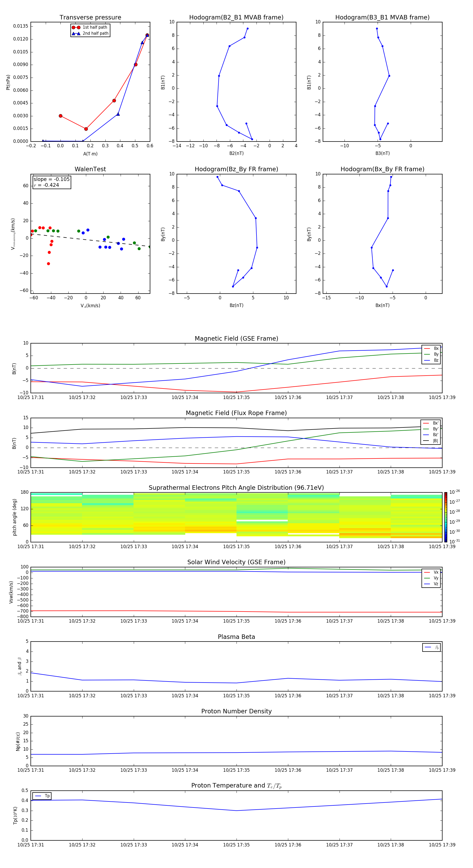The width and height of the screenshot is (473, 868).
Task: Click the lowest red point in WalenTest scatter
Action: (x=48, y=264)
